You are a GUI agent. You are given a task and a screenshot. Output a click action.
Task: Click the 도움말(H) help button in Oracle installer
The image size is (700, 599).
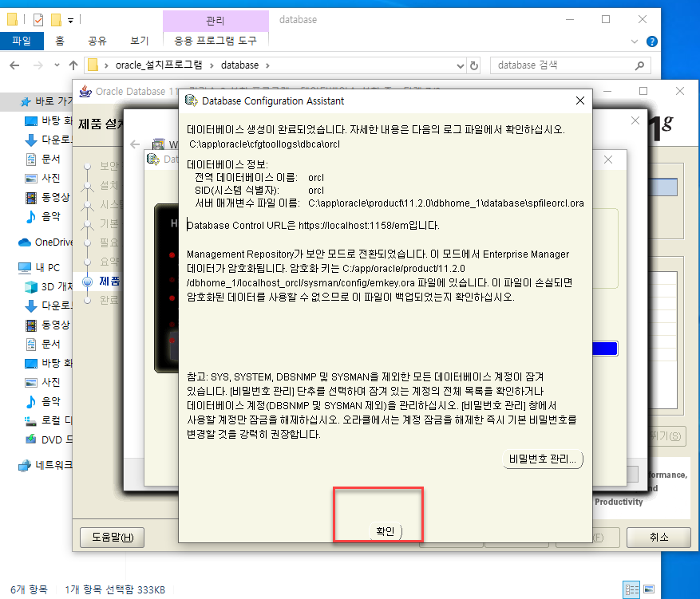click(x=113, y=537)
